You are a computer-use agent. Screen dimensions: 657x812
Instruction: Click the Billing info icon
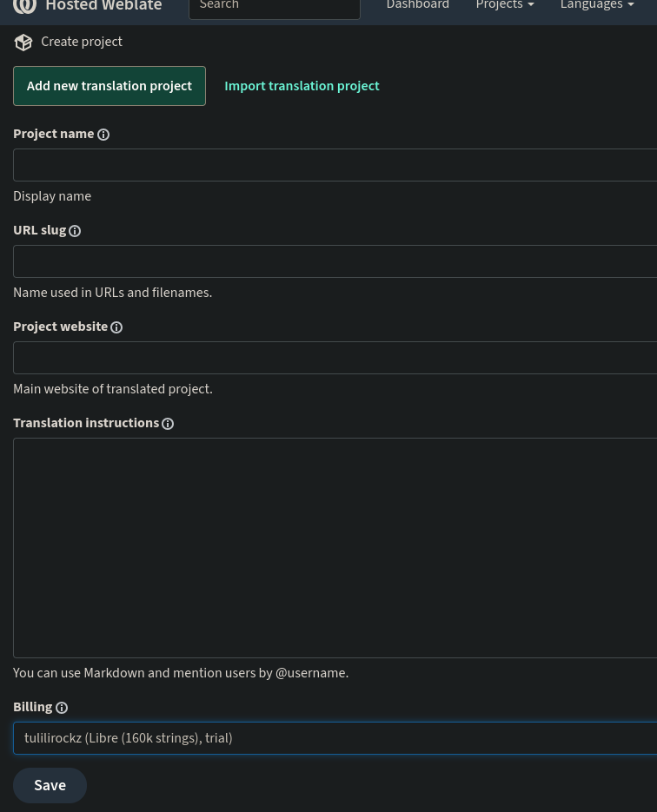click(x=62, y=708)
